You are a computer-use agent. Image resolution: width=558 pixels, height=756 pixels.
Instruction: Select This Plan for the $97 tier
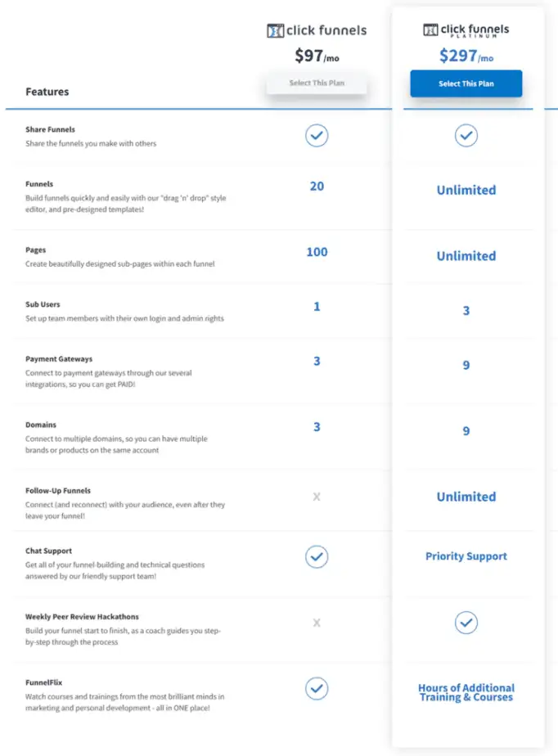[317, 83]
